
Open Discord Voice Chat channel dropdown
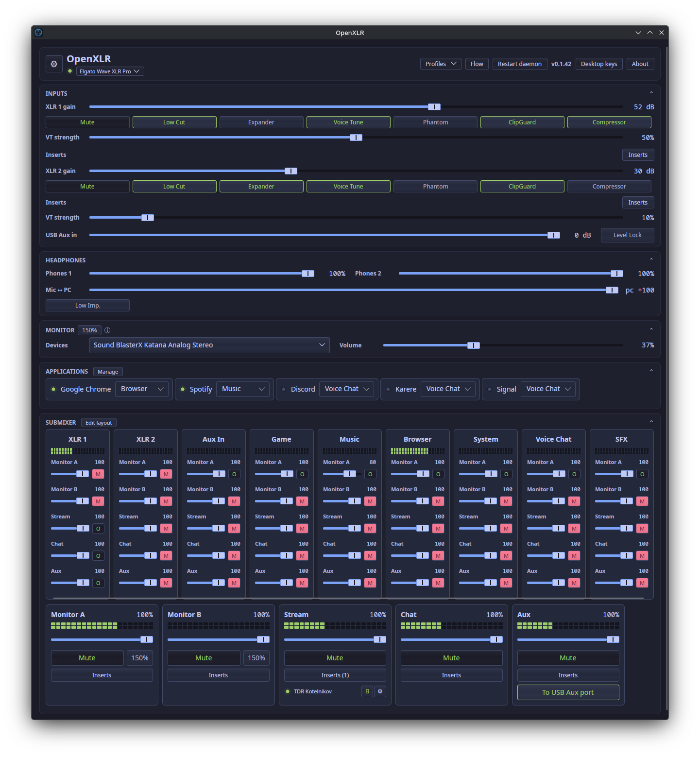[346, 389]
